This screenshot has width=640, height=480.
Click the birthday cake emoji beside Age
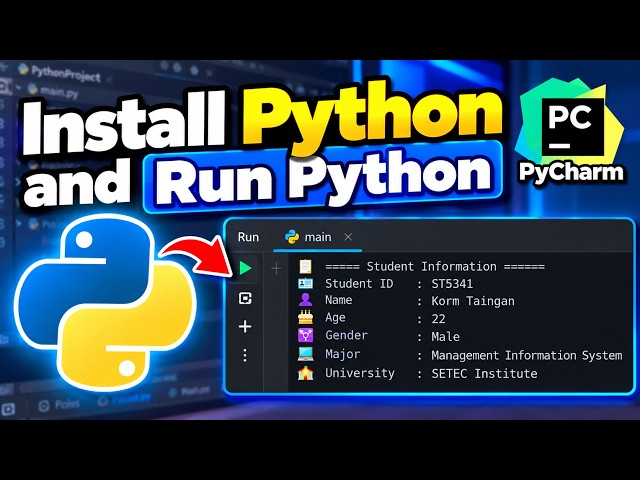[x=305, y=317]
